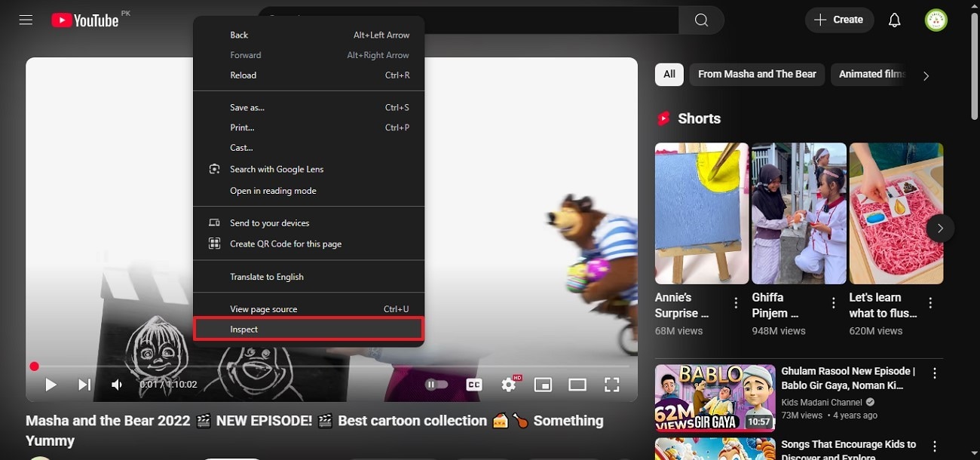Open Songs That Encourage Kids video title

tap(849, 450)
